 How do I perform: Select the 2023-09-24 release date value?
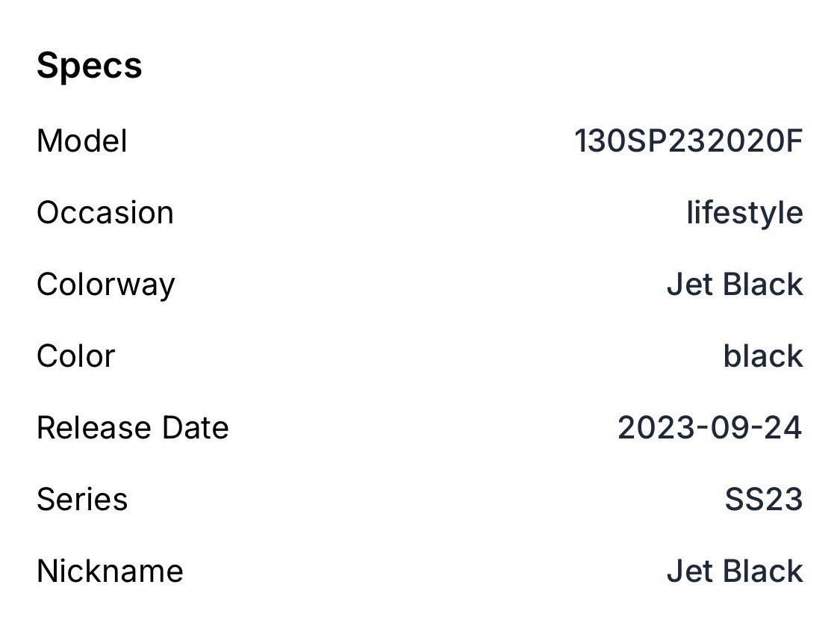[709, 428]
